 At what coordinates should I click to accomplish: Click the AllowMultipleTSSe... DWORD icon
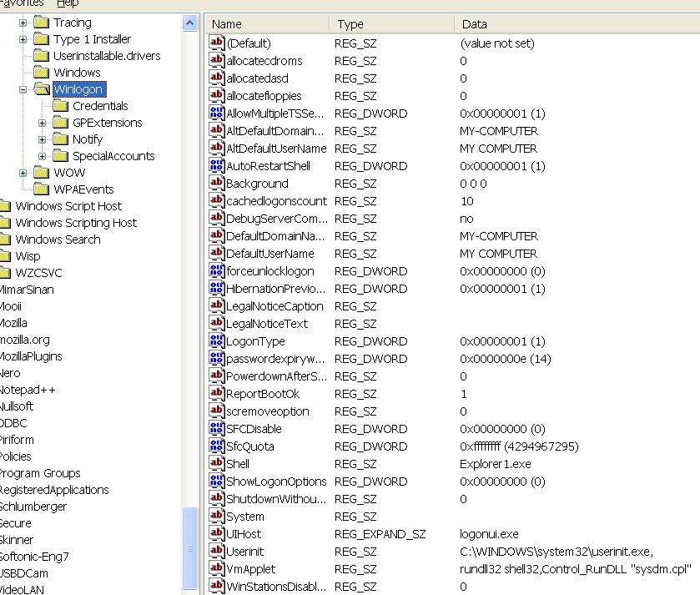217,113
